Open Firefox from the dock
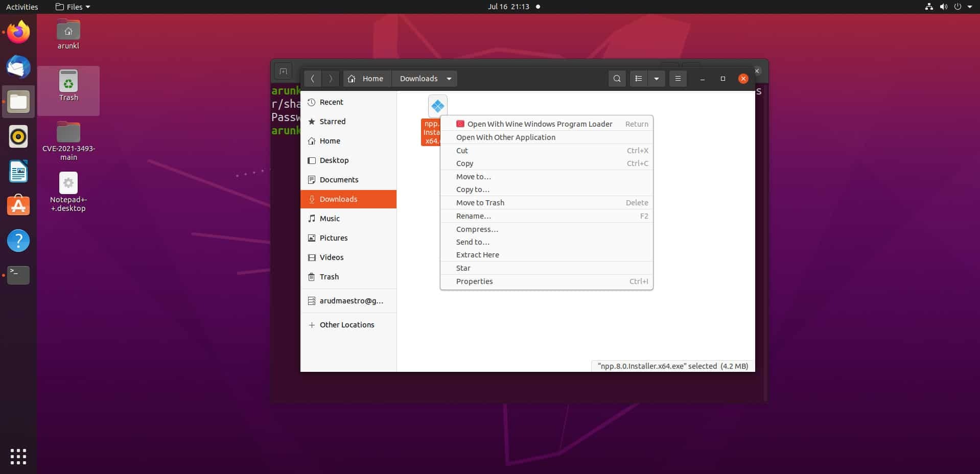Viewport: 980px width, 474px height. (x=18, y=32)
